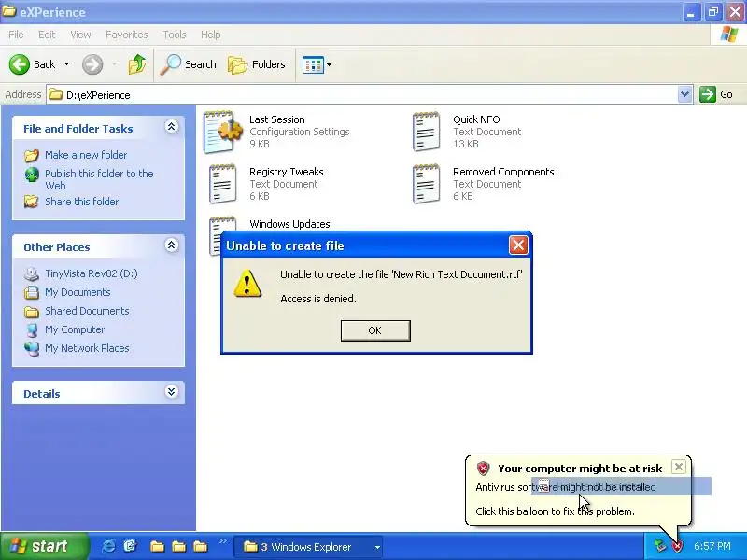Click the green Go button
Viewport: 747px width, 560px height.
716,94
